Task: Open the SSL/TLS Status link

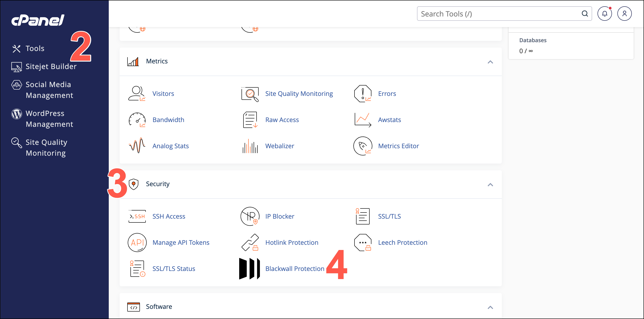Action: pyautogui.click(x=174, y=269)
